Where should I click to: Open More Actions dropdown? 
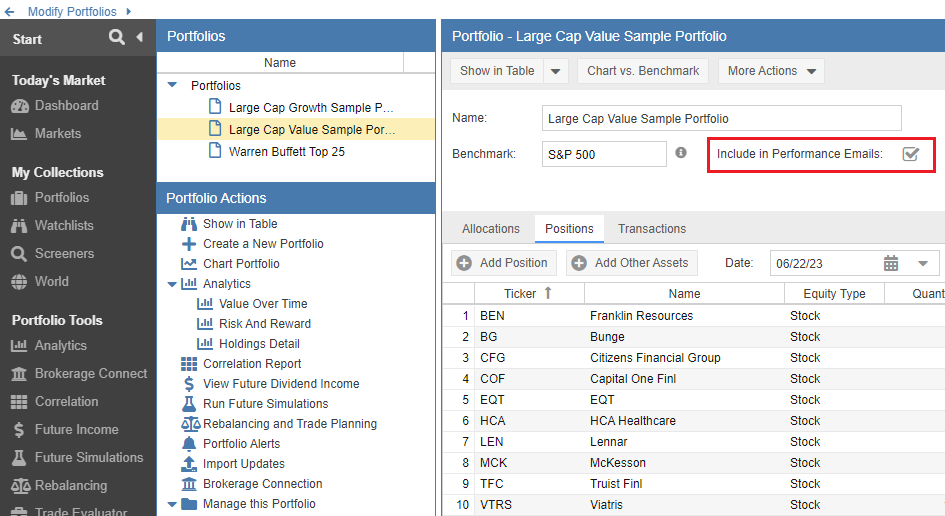coord(771,71)
